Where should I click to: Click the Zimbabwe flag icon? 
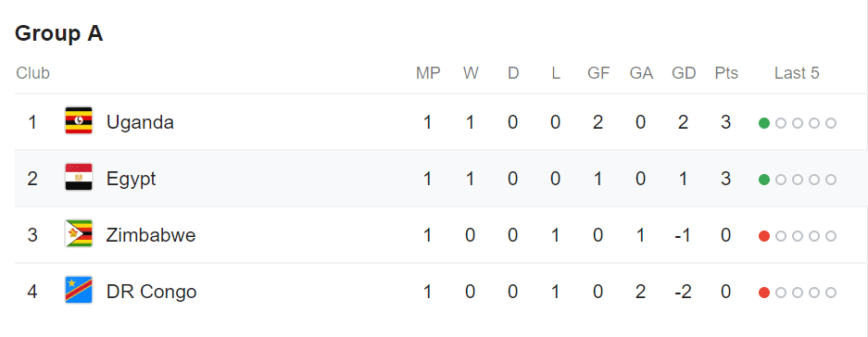(x=79, y=234)
